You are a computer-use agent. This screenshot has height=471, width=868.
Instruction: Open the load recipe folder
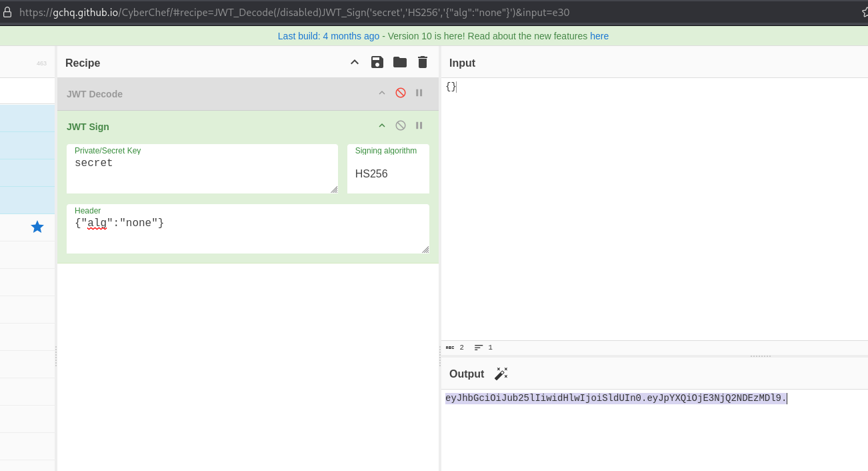coord(400,62)
